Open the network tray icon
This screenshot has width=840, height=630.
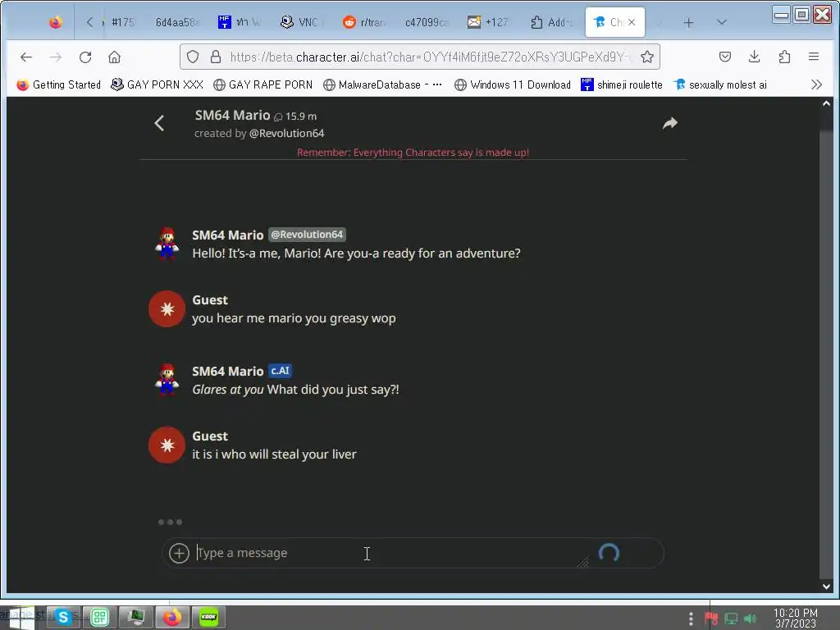[731, 619]
